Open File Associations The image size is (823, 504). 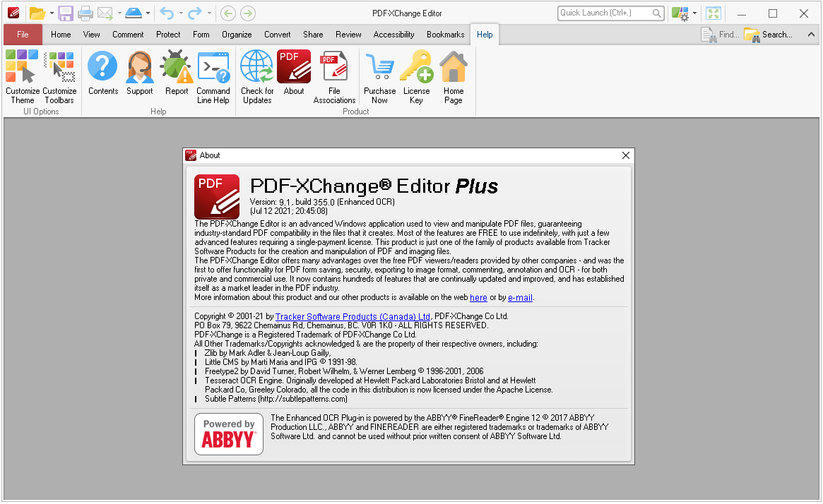(334, 76)
